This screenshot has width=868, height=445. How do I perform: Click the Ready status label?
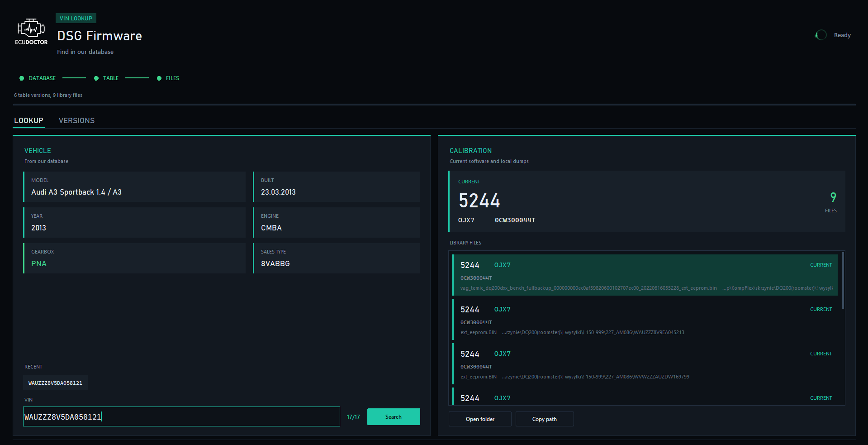pyautogui.click(x=842, y=35)
